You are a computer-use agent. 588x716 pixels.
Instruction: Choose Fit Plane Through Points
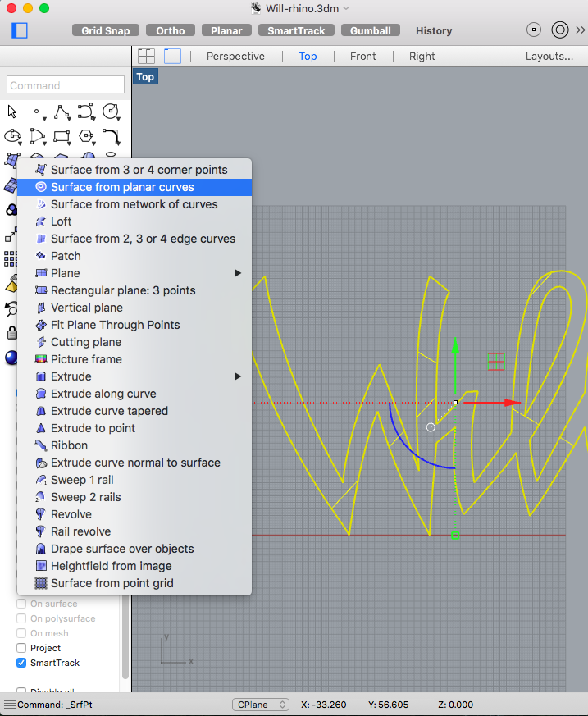pyautogui.click(x=134, y=325)
